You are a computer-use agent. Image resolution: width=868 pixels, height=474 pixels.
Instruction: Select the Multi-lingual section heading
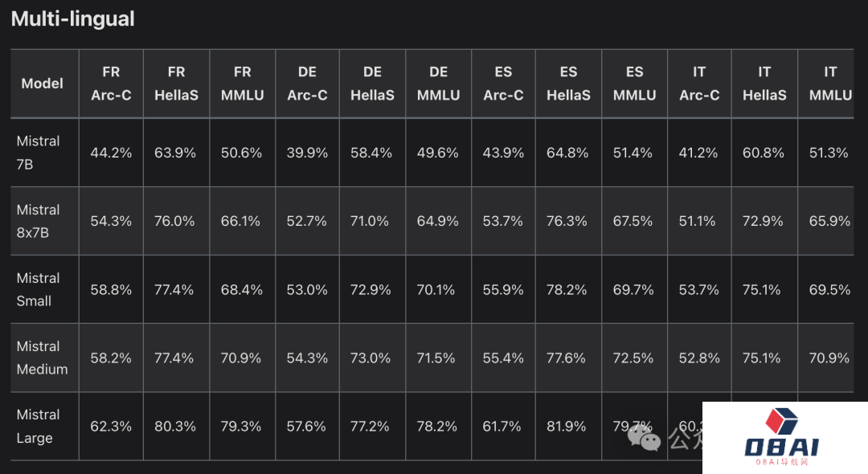[x=73, y=18]
